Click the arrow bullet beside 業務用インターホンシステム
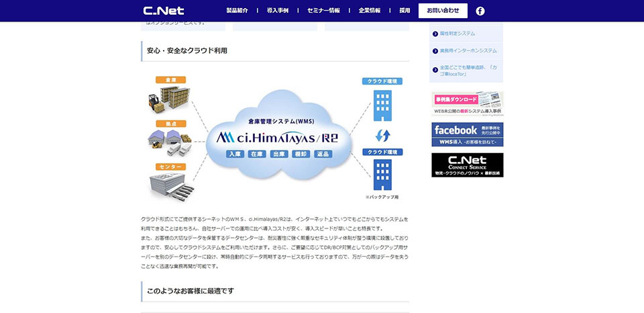Screen dimensions: 644x313 coord(435,51)
